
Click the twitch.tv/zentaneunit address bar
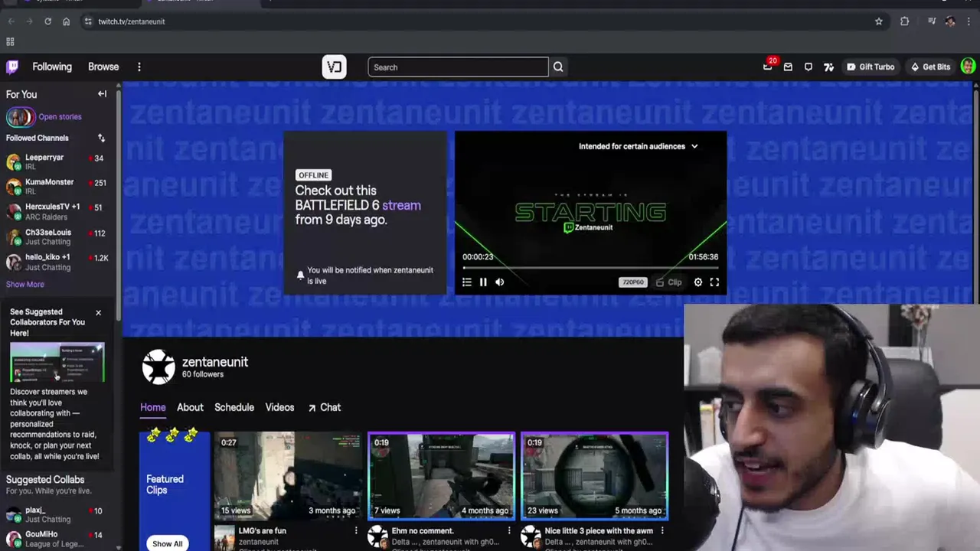(x=482, y=21)
